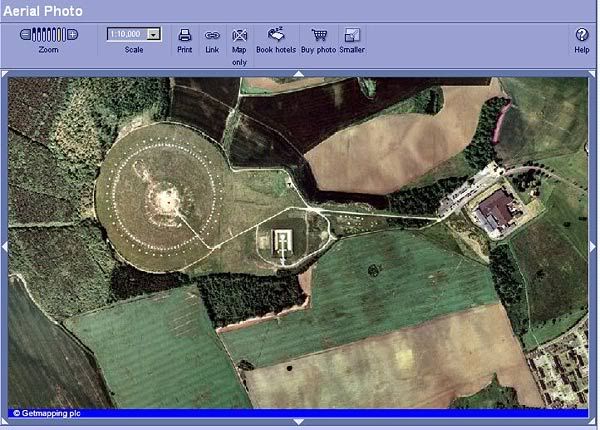Open the Scale dropdown arrow
This screenshot has height=430, width=600.
pos(153,34)
